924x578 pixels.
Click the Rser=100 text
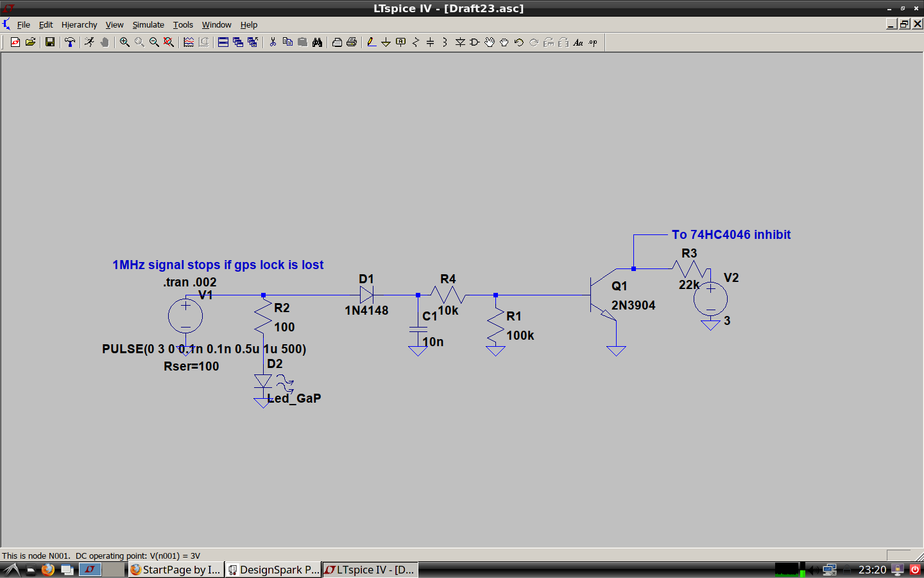pos(191,366)
